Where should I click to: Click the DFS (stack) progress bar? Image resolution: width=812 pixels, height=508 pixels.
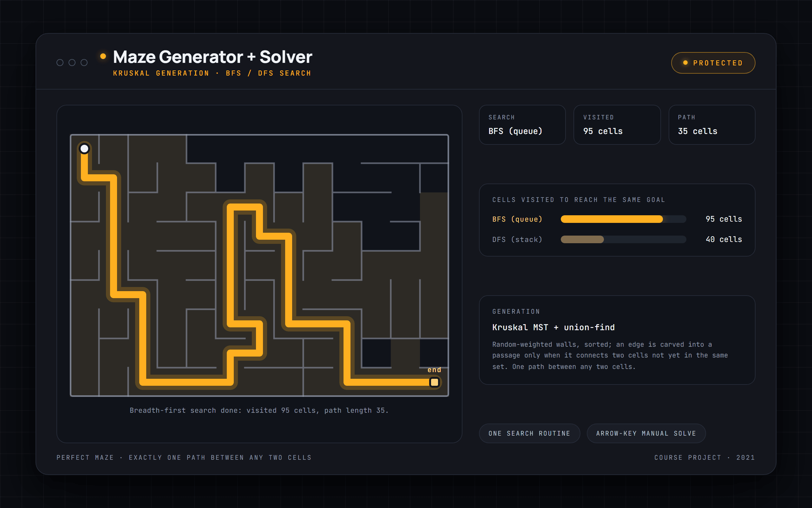tap(623, 239)
